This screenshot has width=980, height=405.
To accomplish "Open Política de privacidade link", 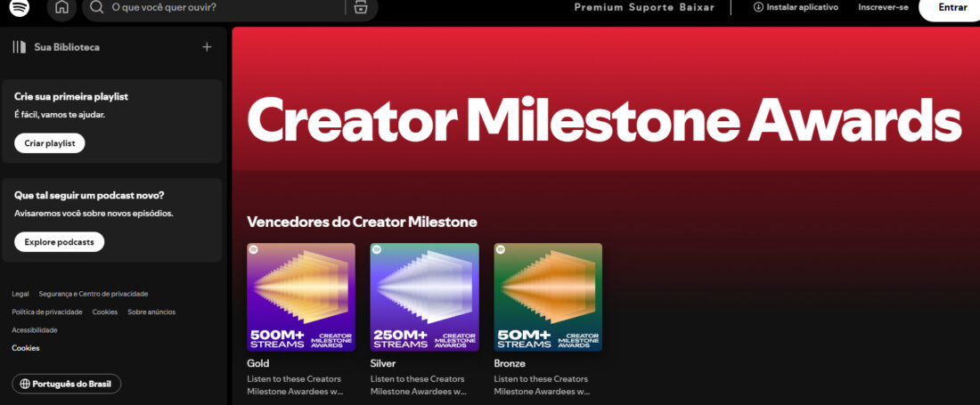I will click(x=47, y=312).
